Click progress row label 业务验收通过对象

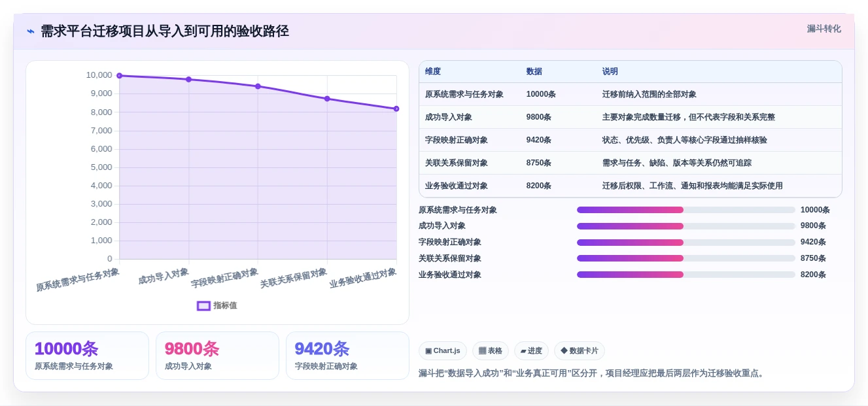(x=450, y=275)
